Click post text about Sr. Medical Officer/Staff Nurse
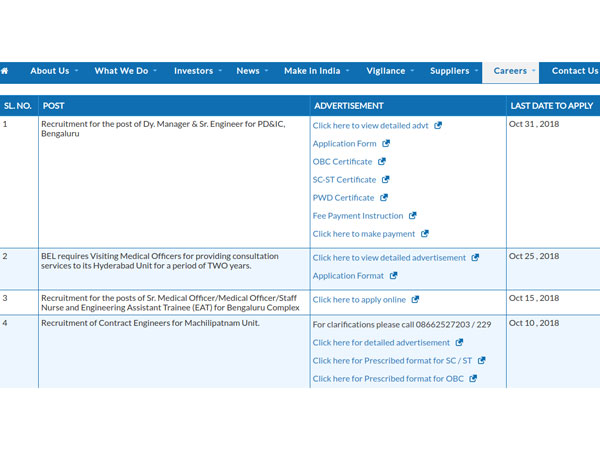Viewport: 600px width, 450px height. (170, 303)
